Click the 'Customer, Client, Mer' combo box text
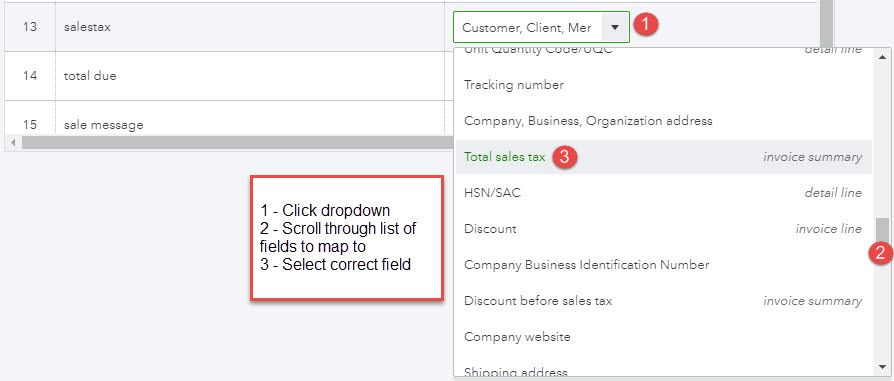This screenshot has width=894, height=381. pos(526,27)
